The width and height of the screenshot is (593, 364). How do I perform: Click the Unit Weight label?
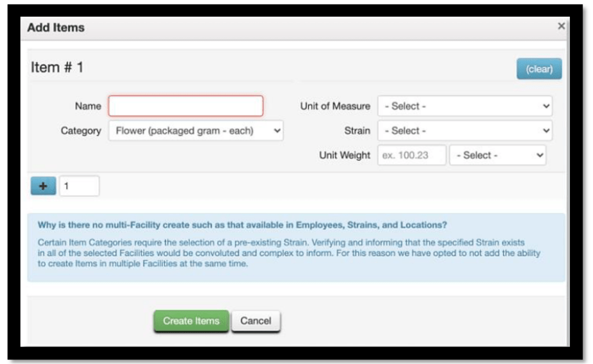pos(345,155)
